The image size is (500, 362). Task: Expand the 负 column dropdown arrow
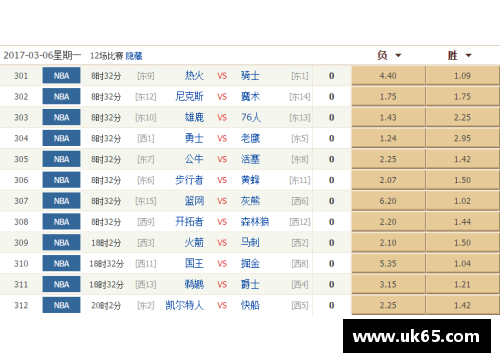click(x=398, y=55)
